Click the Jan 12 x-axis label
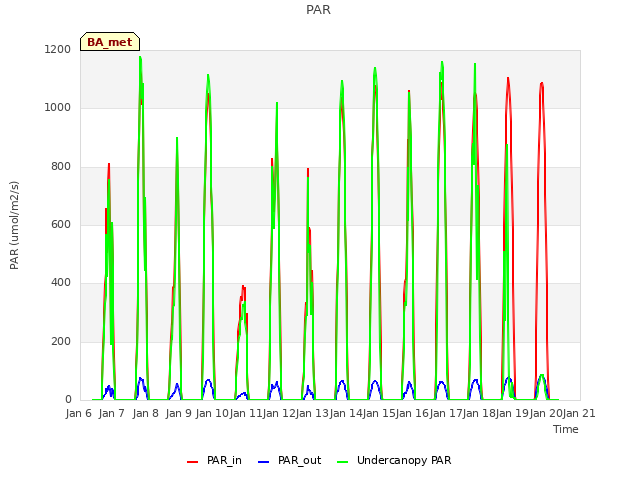The width and height of the screenshot is (640, 480). point(279,413)
